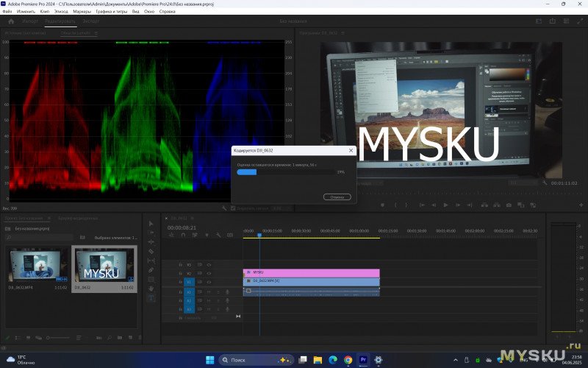Viewport: 588px width, 368px height.
Task: Add a marker from timeline header
Action: click(x=207, y=235)
